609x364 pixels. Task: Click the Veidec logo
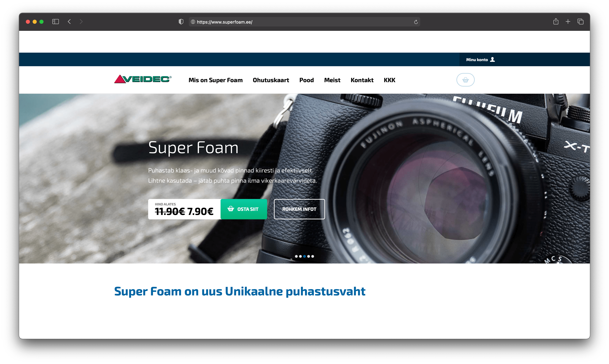point(143,79)
